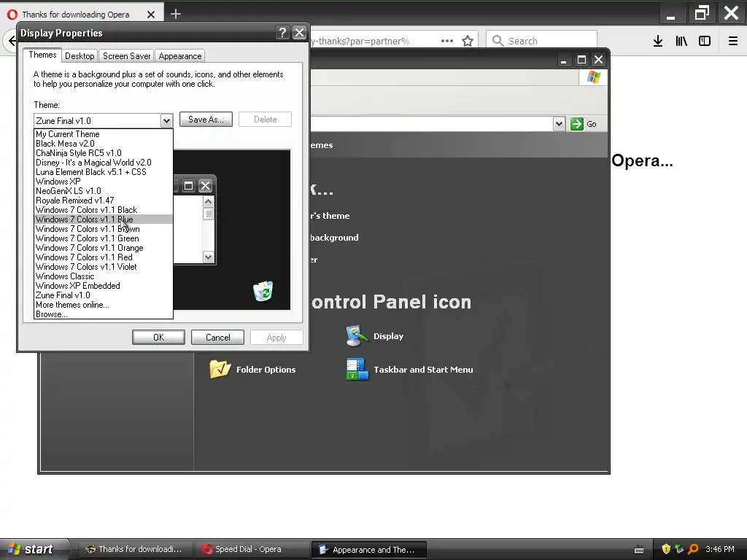Choose Luna Element Black v5.1 + CSS

tap(104, 172)
